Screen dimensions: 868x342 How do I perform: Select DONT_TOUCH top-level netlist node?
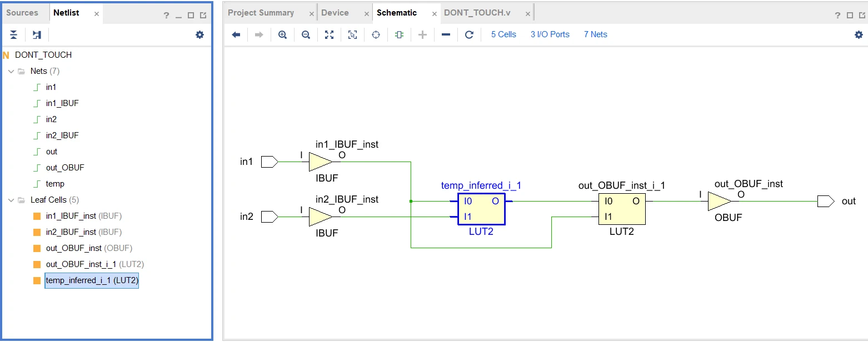pos(43,55)
